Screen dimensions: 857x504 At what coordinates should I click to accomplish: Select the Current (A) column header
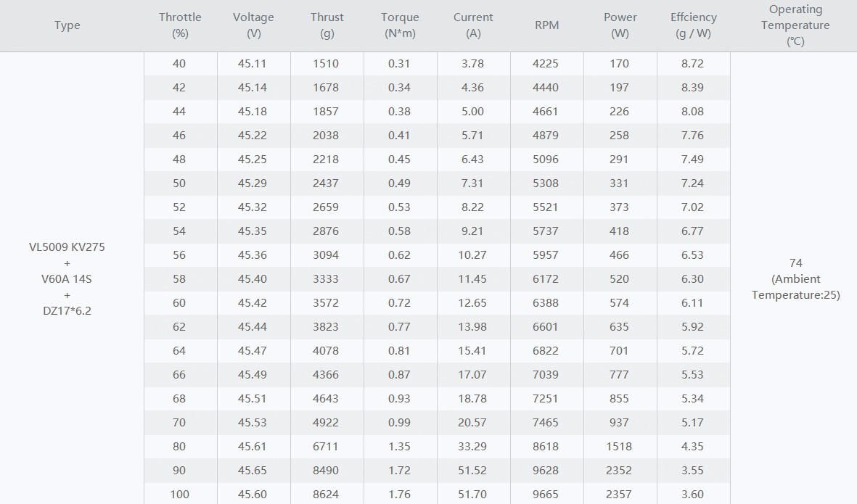click(473, 25)
